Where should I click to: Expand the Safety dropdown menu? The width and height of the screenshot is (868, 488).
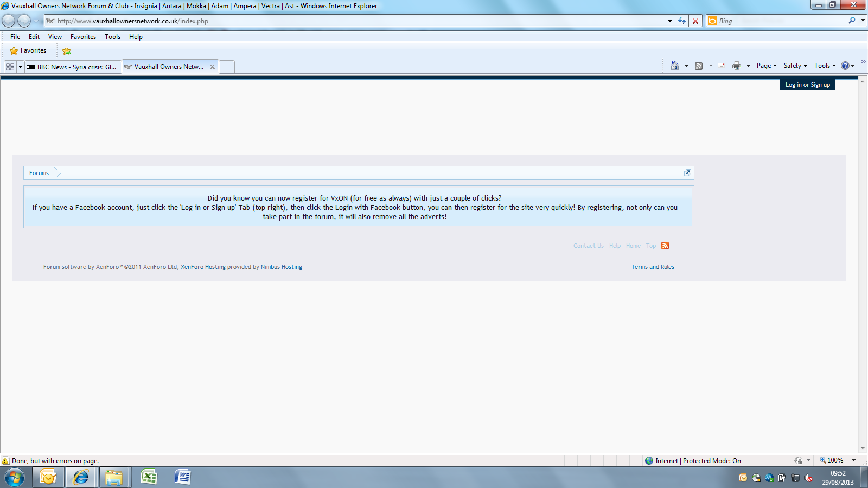pos(795,66)
